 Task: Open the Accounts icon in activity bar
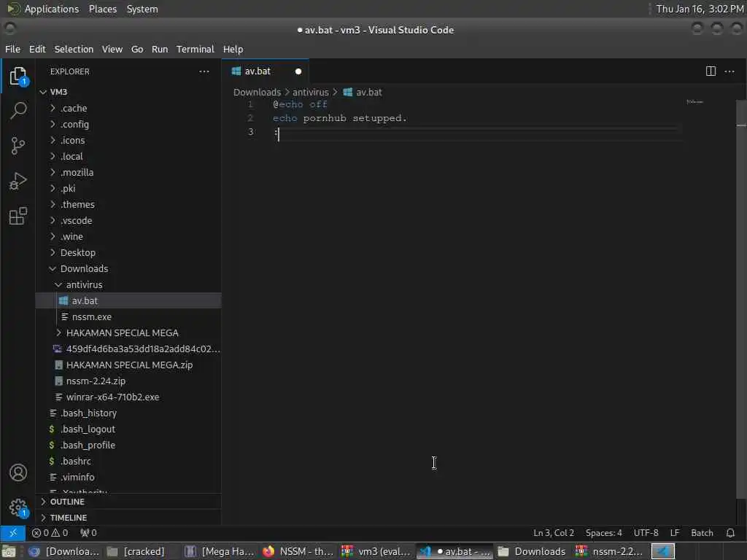pos(18,472)
